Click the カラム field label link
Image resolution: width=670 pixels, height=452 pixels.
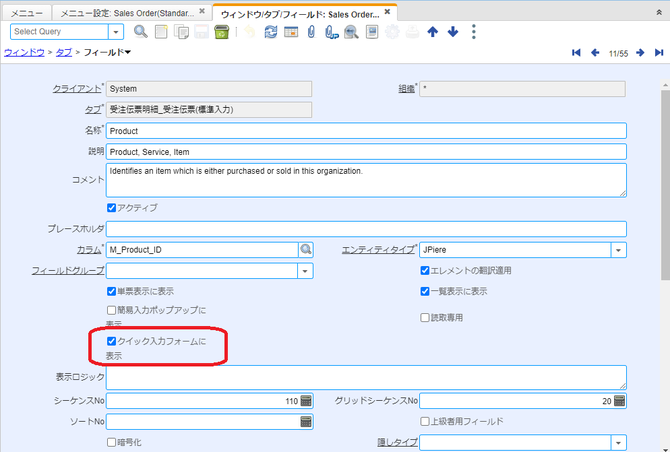pyautogui.click(x=89, y=250)
